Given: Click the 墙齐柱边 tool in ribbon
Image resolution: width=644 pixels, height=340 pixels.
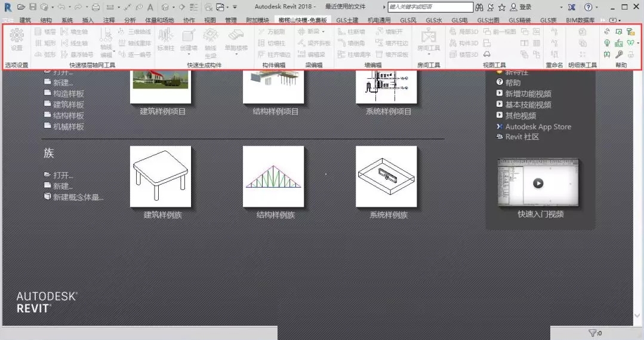Looking at the screenshot, I should pyautogui.click(x=392, y=43).
